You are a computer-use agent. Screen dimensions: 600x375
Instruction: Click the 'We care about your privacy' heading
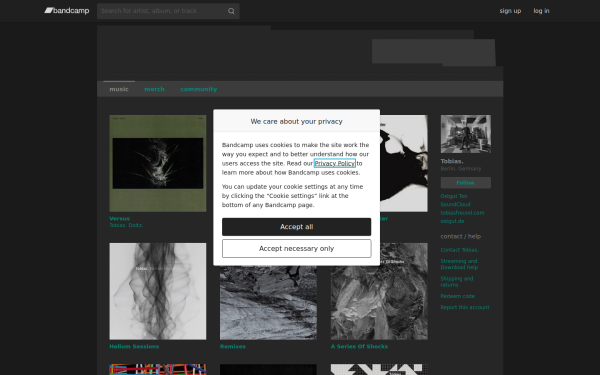pos(296,121)
